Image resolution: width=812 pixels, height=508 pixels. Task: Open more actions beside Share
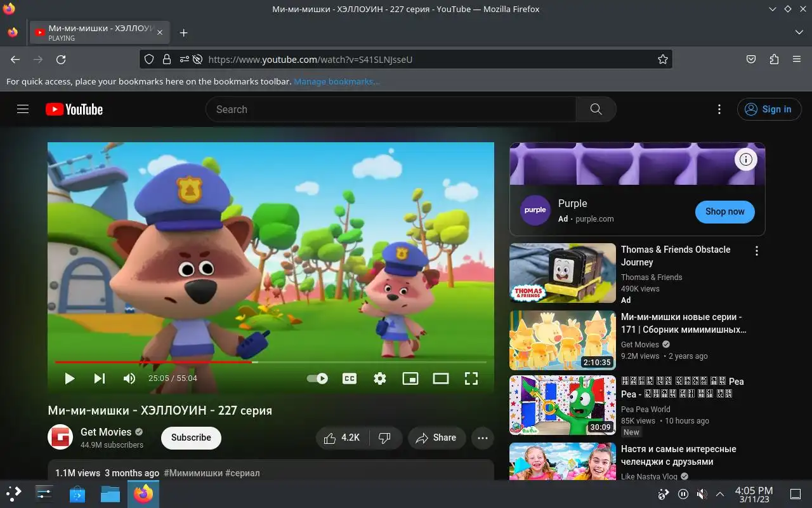coord(483,438)
